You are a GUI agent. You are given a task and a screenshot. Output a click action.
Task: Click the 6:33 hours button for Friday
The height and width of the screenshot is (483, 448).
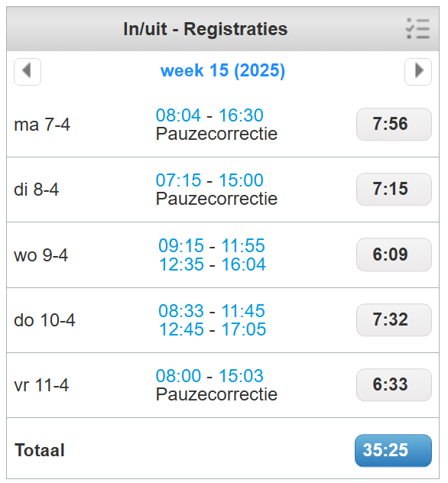[394, 384]
